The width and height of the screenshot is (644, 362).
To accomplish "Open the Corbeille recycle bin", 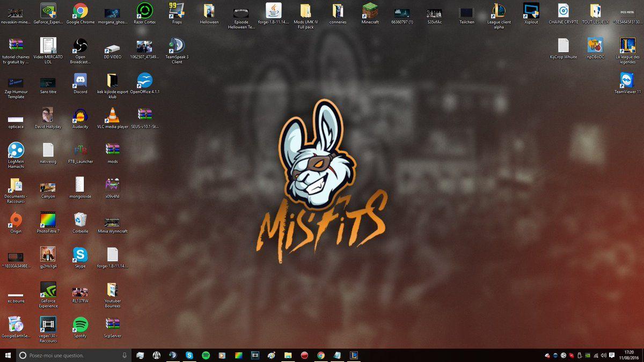I will point(79,220).
